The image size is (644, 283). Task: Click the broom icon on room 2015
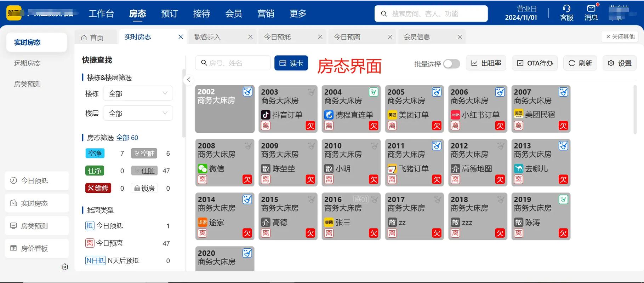coord(311,200)
